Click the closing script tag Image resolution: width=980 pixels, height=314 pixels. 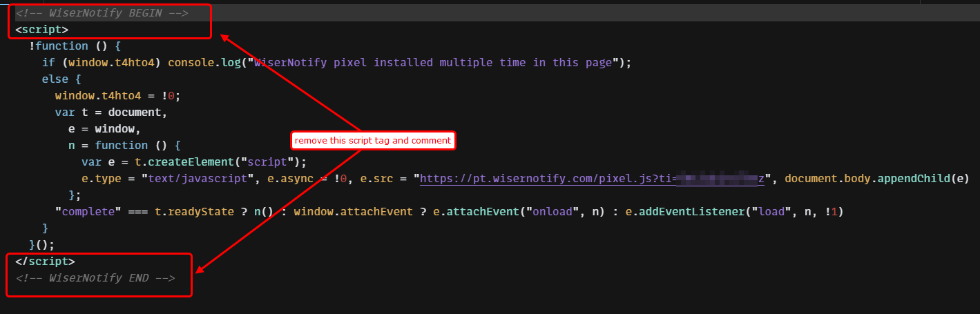point(45,262)
